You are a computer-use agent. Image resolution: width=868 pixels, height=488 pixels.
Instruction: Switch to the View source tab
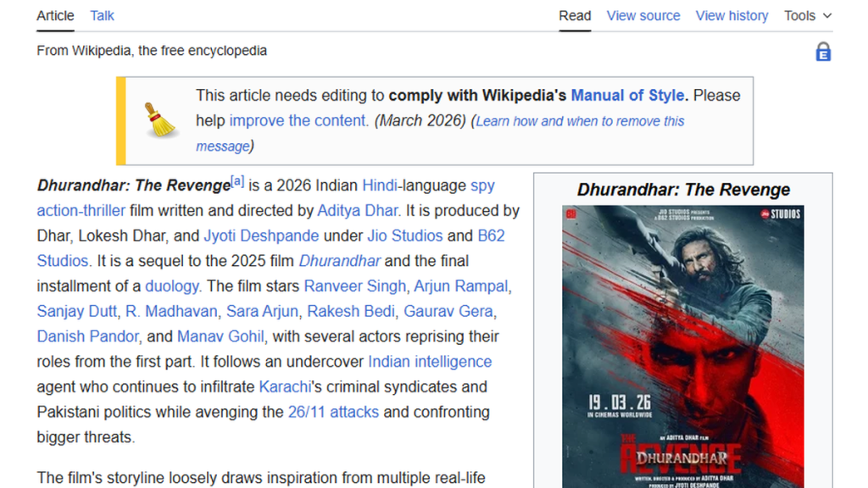643,15
